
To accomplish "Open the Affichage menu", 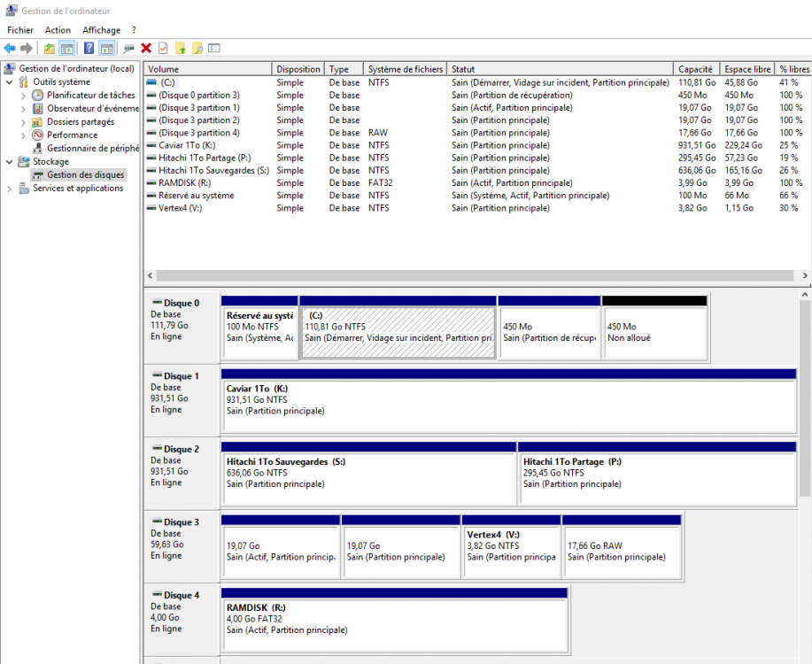I will coord(101,30).
